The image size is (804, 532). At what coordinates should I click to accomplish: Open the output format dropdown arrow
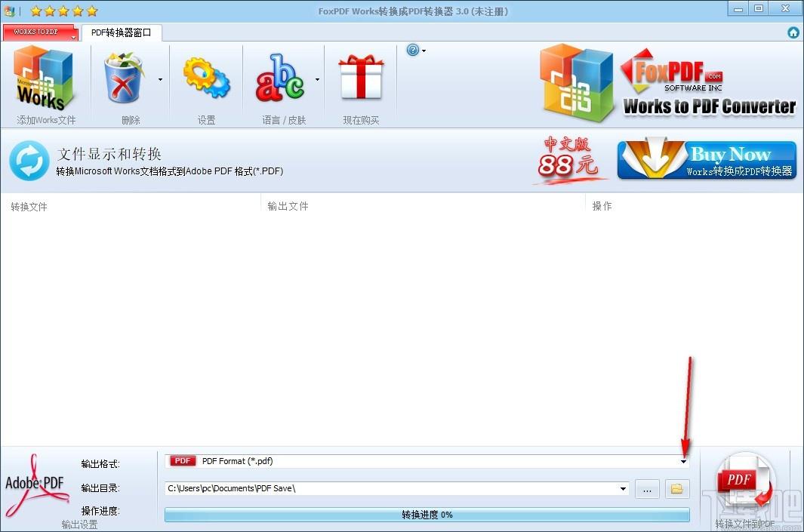683,461
